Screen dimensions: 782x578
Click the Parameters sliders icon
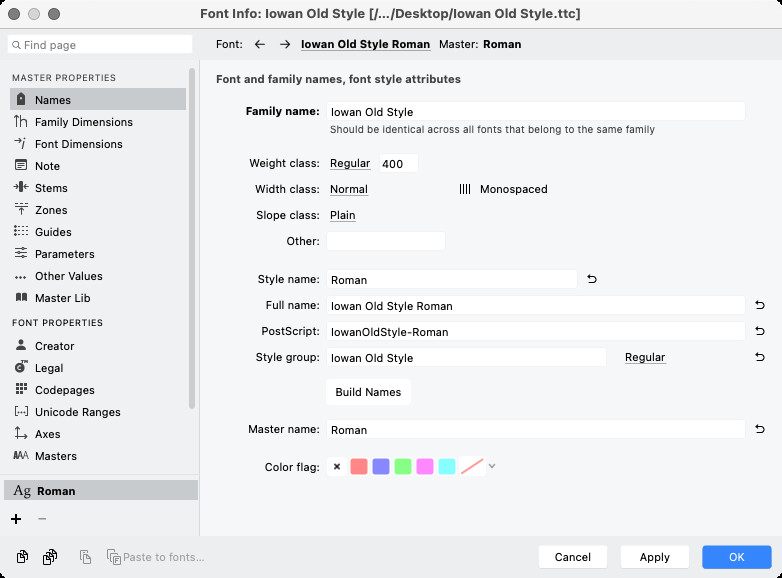coord(21,253)
